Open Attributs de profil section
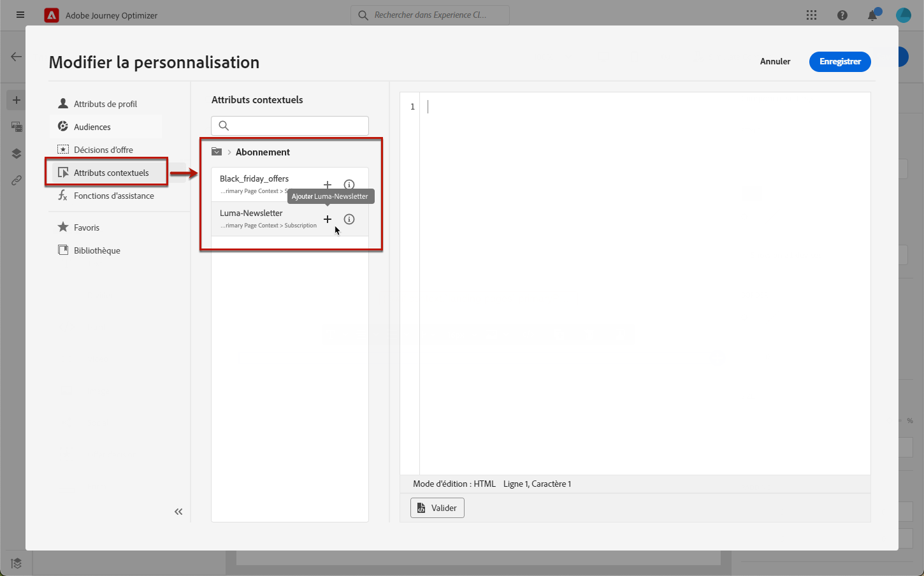 click(106, 104)
